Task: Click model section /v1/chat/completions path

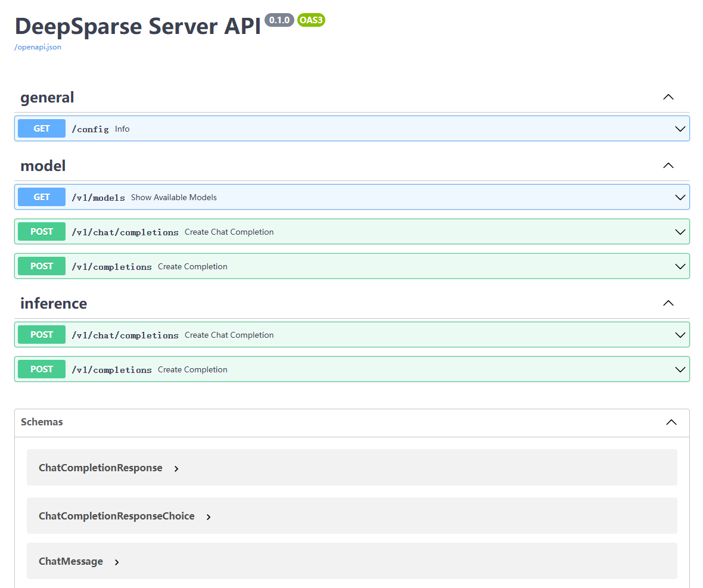Action: click(125, 232)
